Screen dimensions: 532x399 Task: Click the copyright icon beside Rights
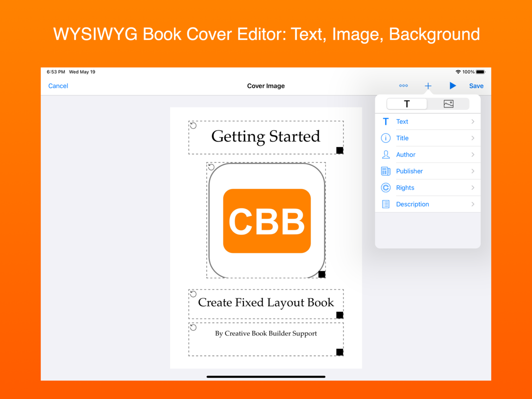point(386,187)
